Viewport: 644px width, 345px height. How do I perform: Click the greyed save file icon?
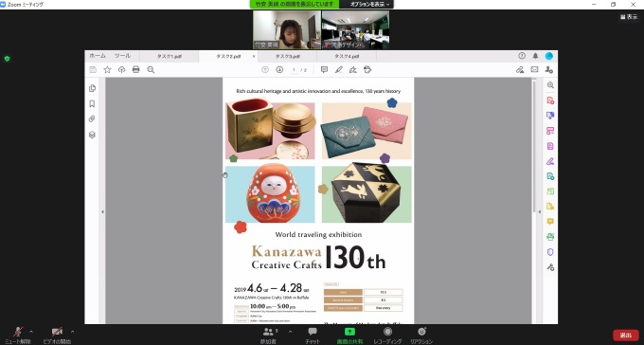pyautogui.click(x=93, y=70)
